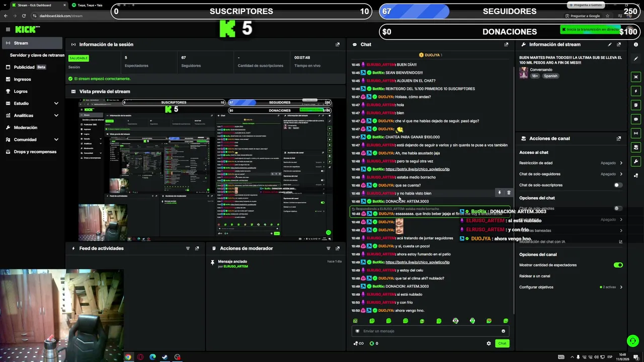Click Raidear a un canal
644x362 pixels.
pyautogui.click(x=535, y=276)
